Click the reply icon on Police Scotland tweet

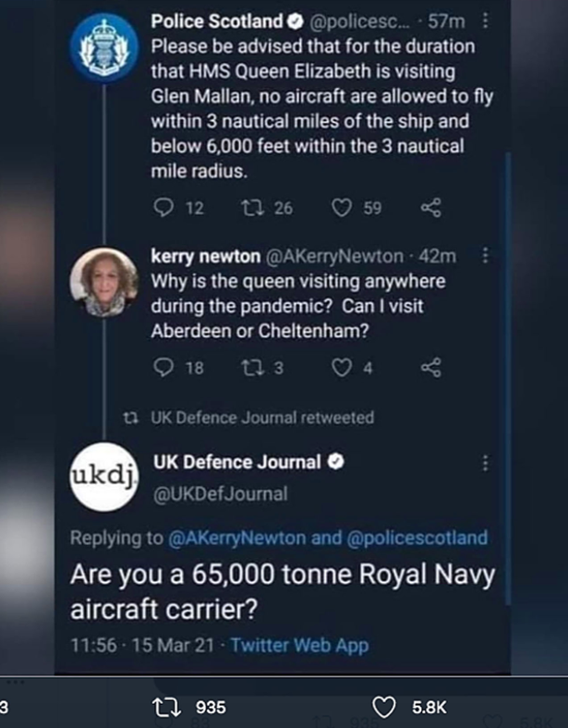point(163,210)
